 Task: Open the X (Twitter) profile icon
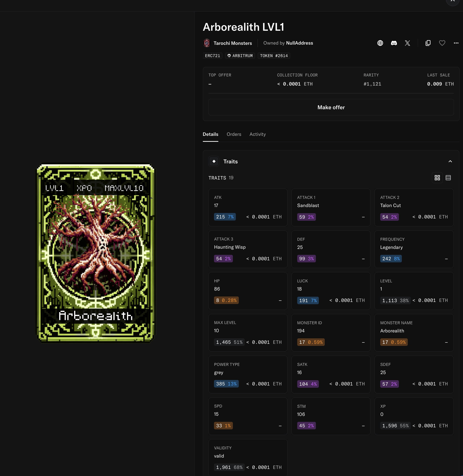tap(407, 43)
